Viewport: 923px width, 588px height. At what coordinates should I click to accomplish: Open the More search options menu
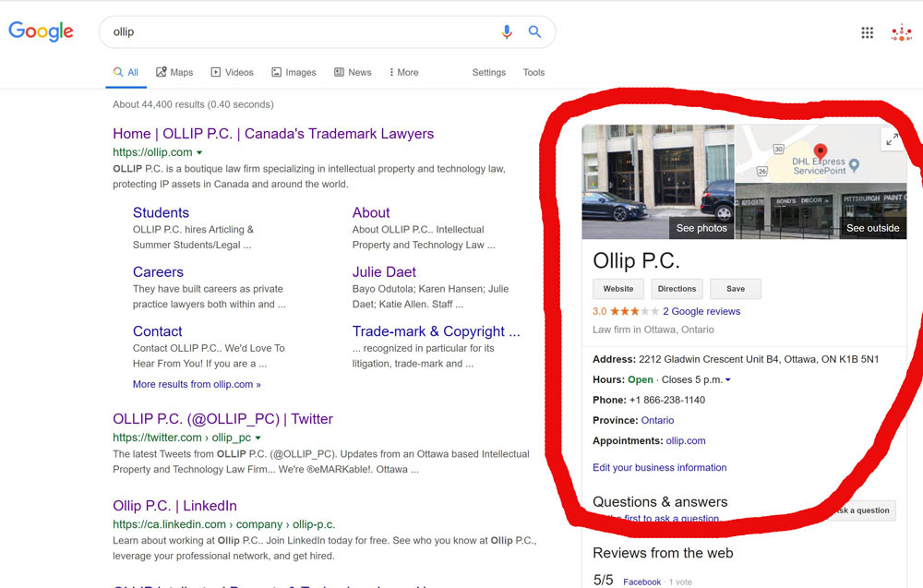[404, 72]
